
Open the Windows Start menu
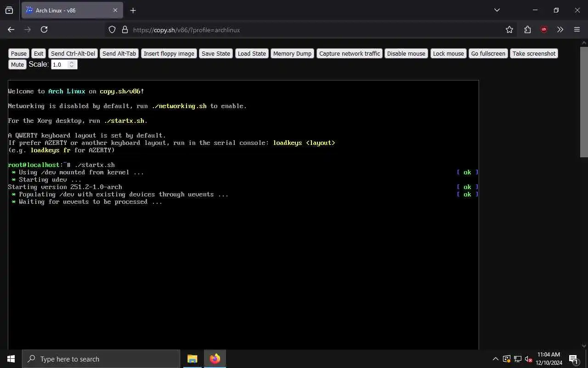tap(11, 359)
